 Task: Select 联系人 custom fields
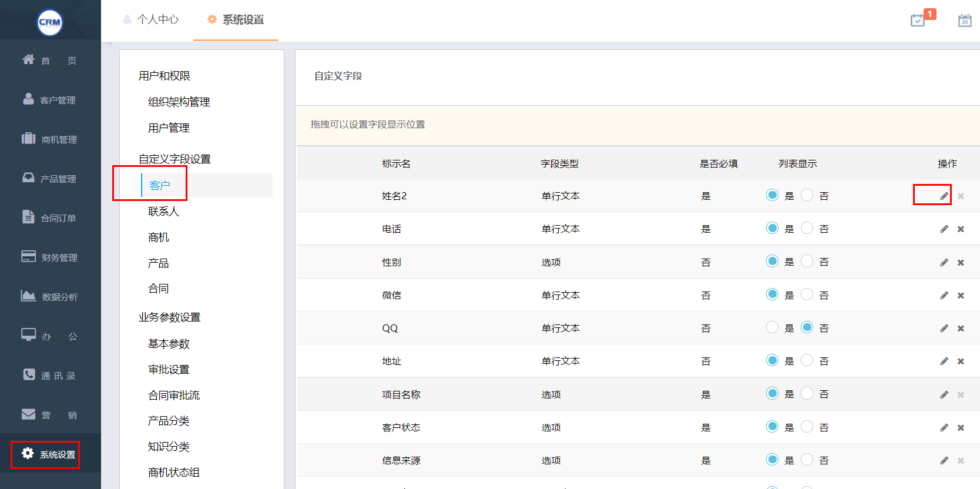pyautogui.click(x=163, y=211)
